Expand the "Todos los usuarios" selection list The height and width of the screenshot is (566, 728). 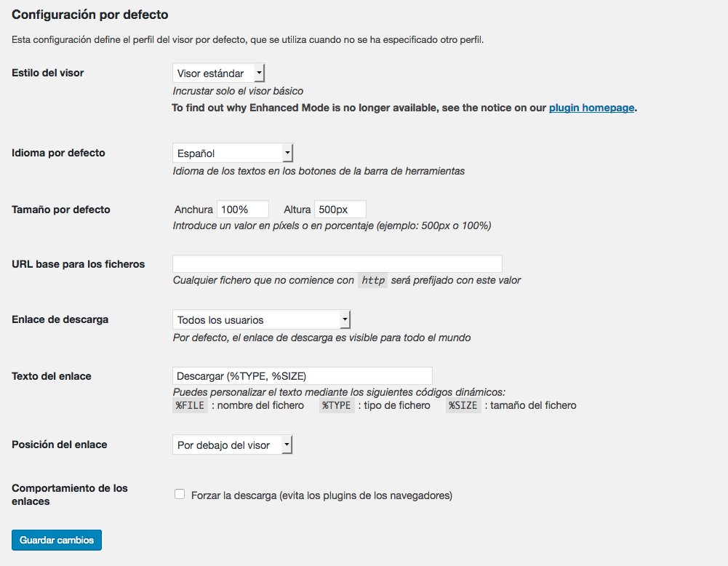[x=345, y=319]
